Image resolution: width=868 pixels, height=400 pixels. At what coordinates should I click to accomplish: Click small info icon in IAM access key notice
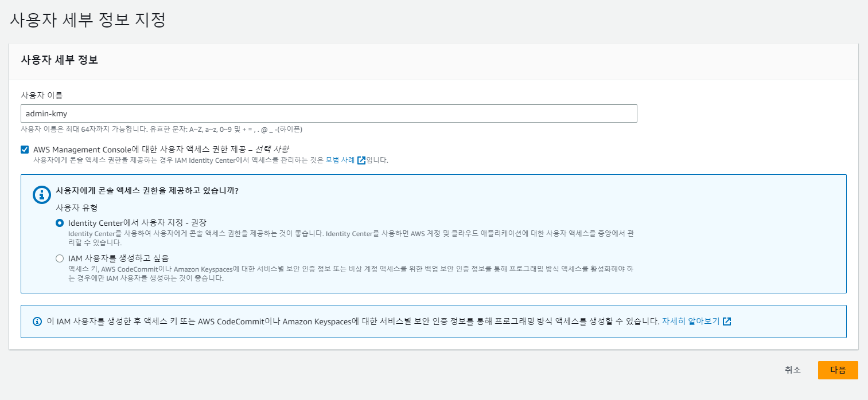click(37, 321)
